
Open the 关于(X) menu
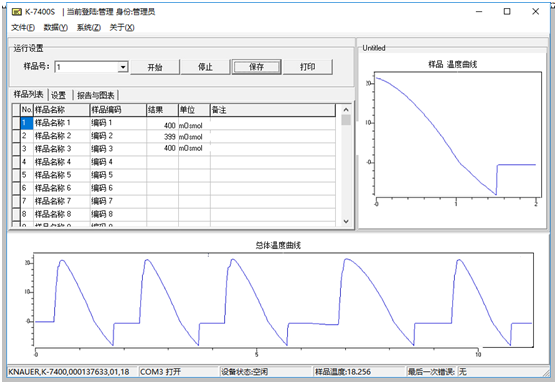point(121,27)
